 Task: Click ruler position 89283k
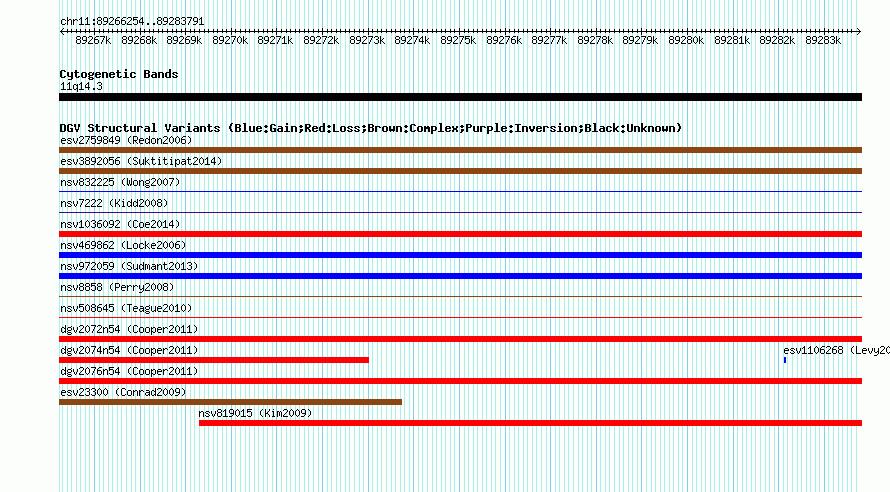pos(823,40)
